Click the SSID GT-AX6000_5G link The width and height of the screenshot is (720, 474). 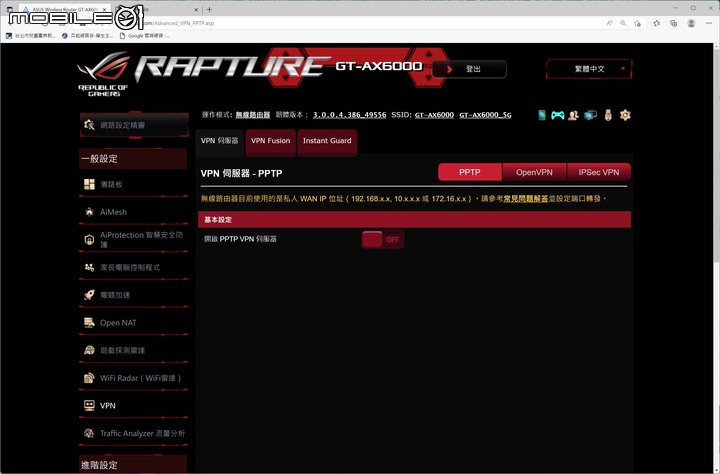click(x=485, y=115)
